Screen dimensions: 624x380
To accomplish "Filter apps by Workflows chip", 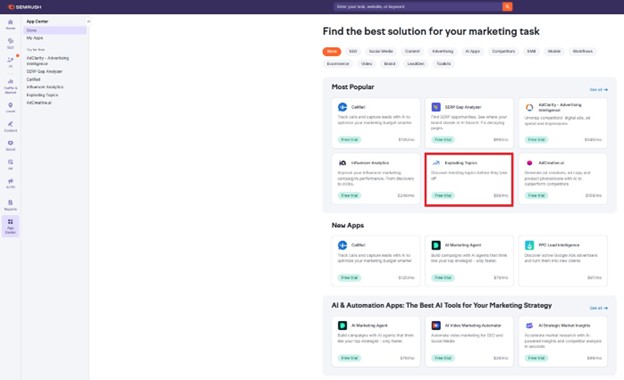I will click(x=583, y=51).
